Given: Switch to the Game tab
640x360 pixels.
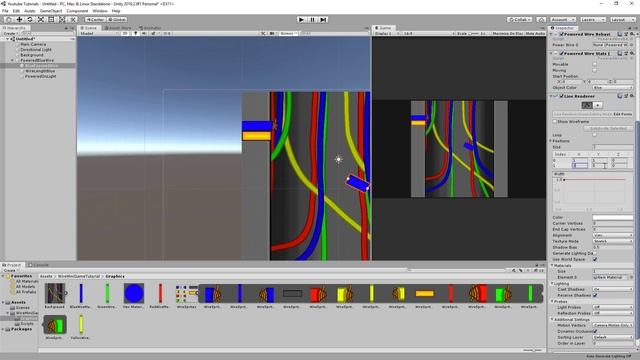Looking at the screenshot, I should coord(384,28).
